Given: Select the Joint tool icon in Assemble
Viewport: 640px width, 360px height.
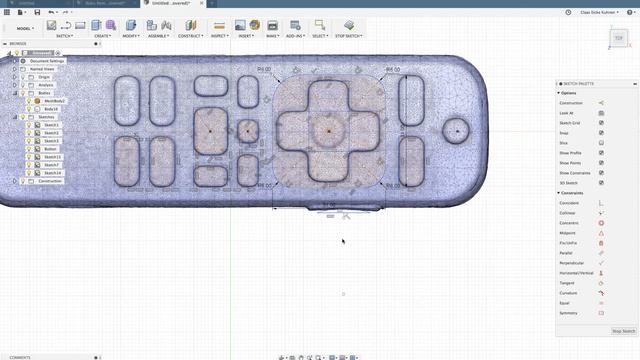Looking at the screenshot, I should click(166, 25).
